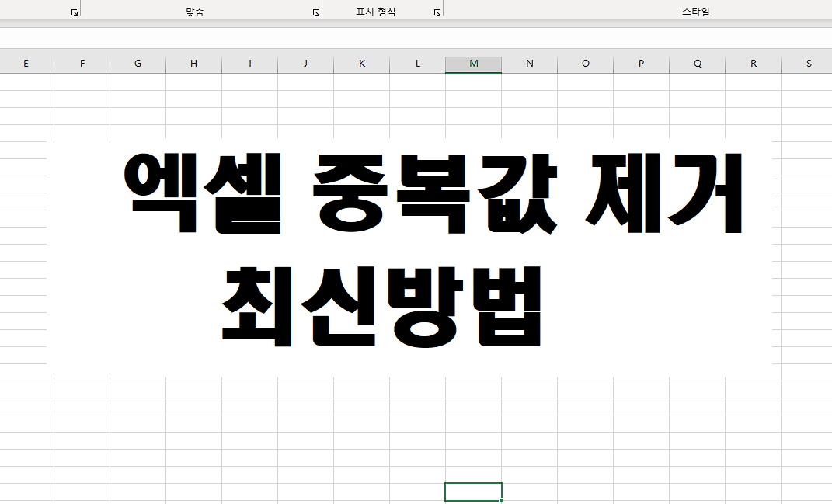Click the 맞춤 ribbon group label
The image size is (832, 504).
point(194,10)
